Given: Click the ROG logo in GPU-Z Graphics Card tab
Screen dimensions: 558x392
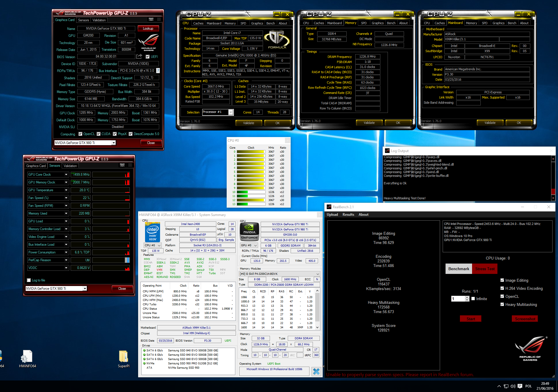Looking at the screenshot, I should click(149, 42).
